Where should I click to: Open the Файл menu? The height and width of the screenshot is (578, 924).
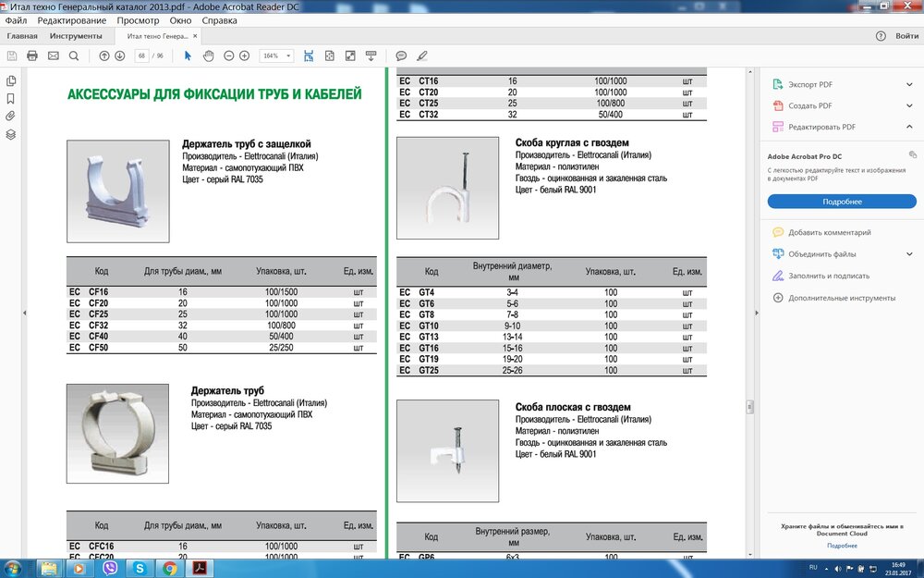tap(16, 20)
